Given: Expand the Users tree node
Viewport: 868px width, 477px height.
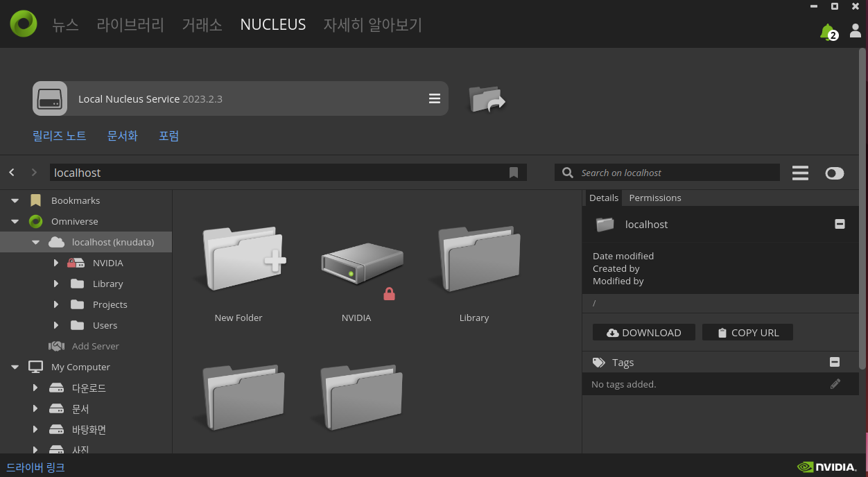Looking at the screenshot, I should (x=56, y=325).
